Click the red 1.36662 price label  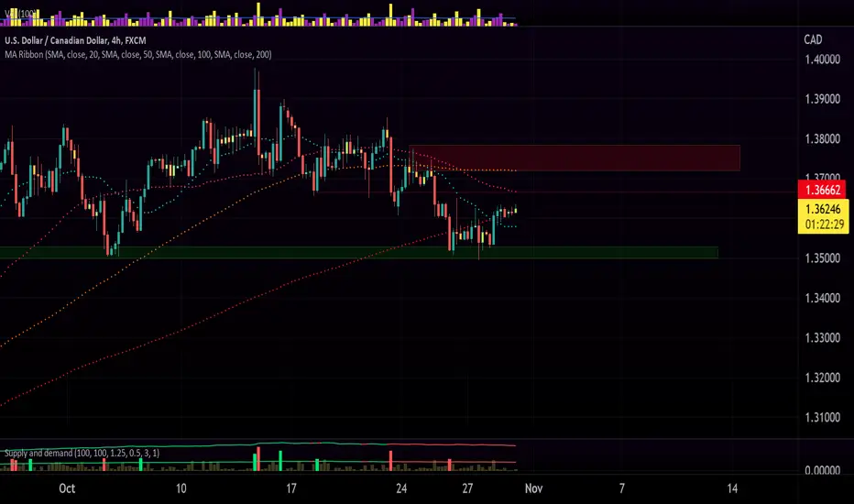(823, 190)
